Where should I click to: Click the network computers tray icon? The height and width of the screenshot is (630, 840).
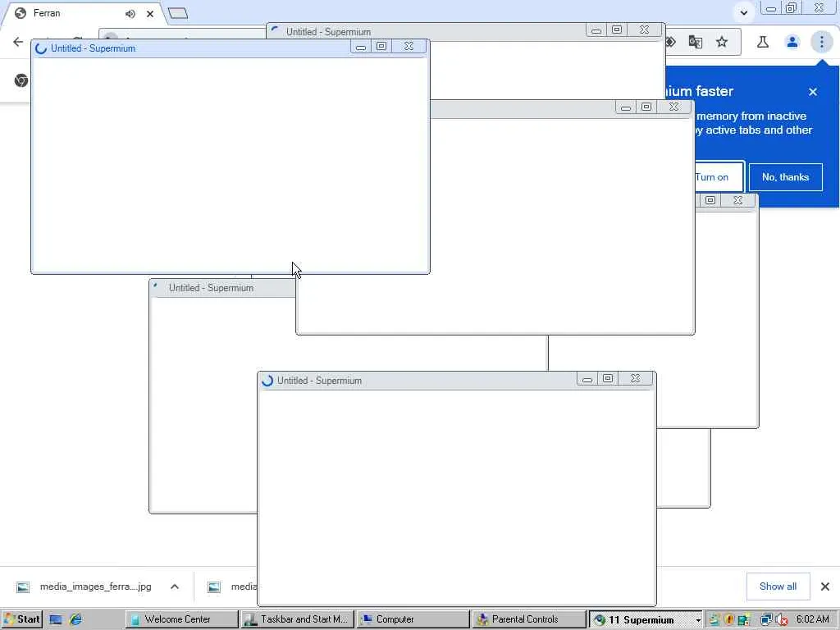[x=766, y=620]
